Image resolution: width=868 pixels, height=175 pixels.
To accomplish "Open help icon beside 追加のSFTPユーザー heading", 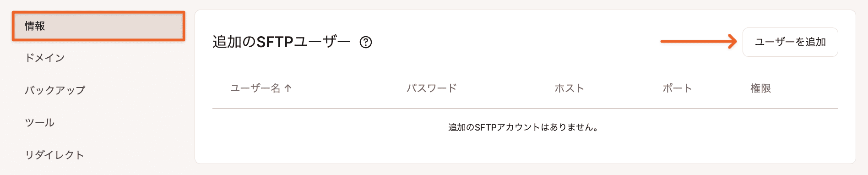I will click(x=366, y=42).
